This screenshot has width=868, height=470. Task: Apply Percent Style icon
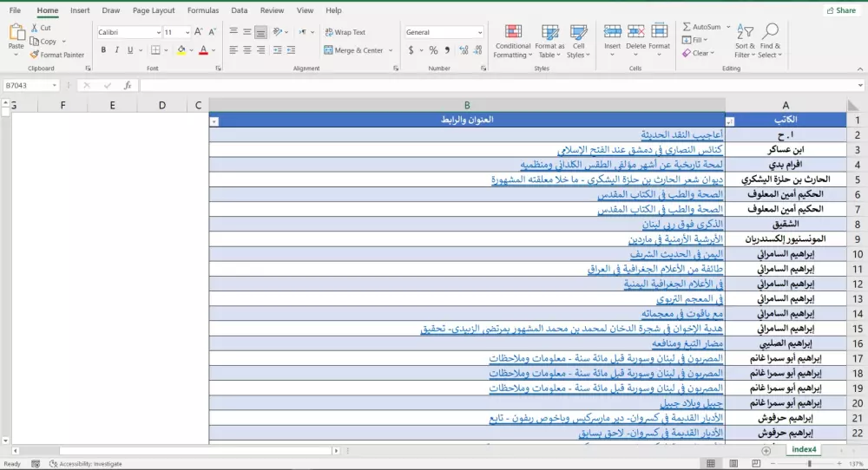(433, 50)
